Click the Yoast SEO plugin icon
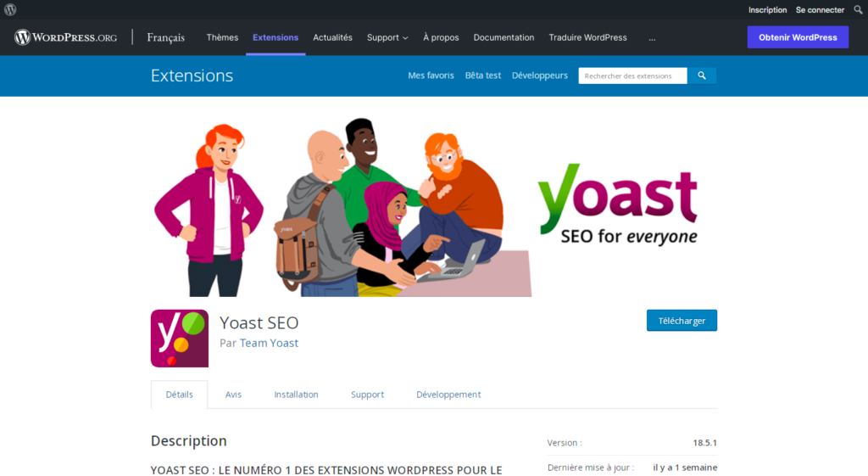Image resolution: width=868 pixels, height=476 pixels. click(180, 338)
